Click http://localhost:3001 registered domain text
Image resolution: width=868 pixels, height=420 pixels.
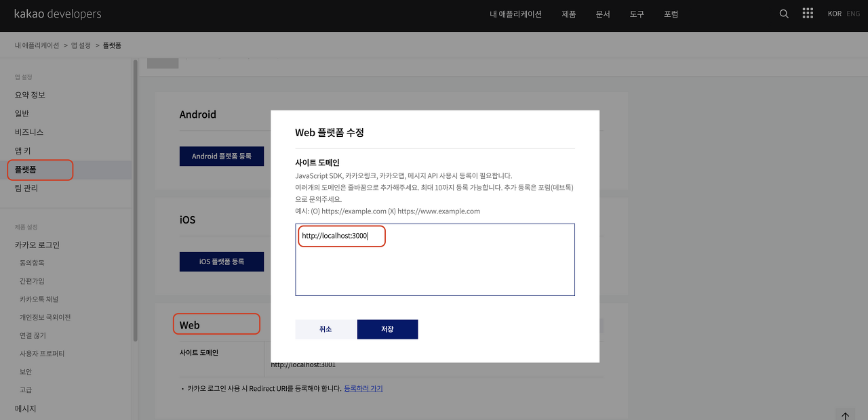coord(303,365)
